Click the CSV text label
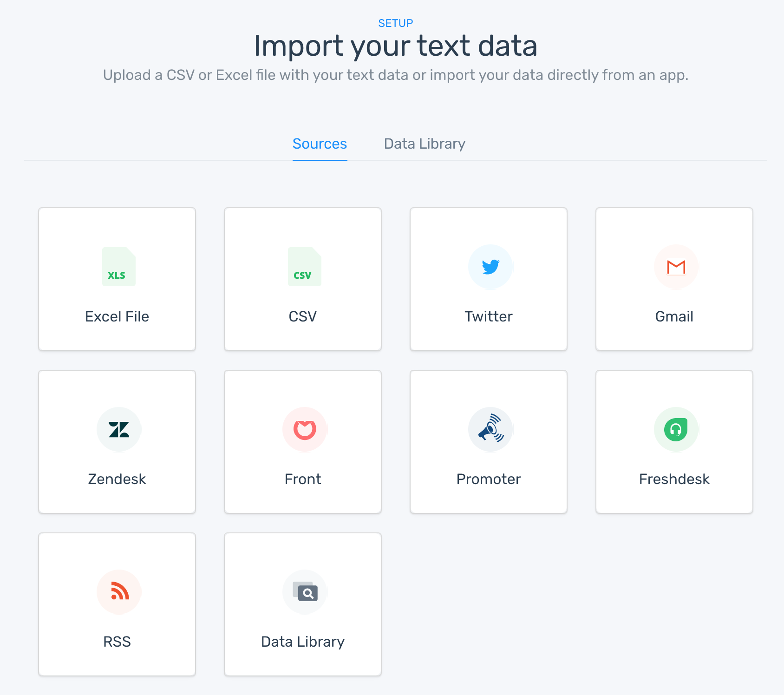This screenshot has height=695, width=784. pos(303,316)
